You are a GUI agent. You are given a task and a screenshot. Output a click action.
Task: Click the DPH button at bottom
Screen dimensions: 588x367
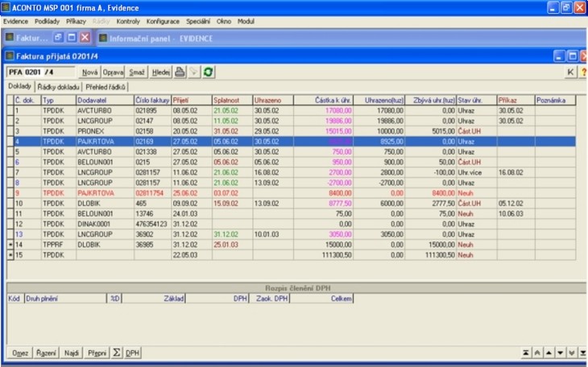(133, 353)
